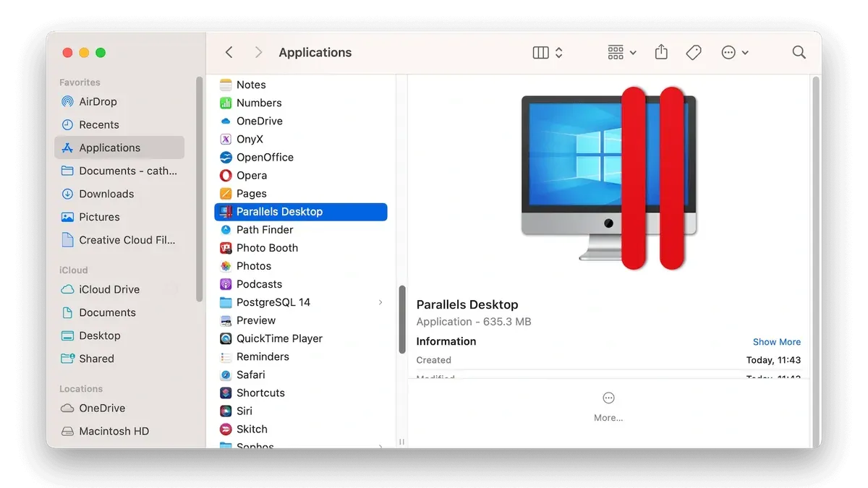Click the Safari compass icon

(x=226, y=374)
